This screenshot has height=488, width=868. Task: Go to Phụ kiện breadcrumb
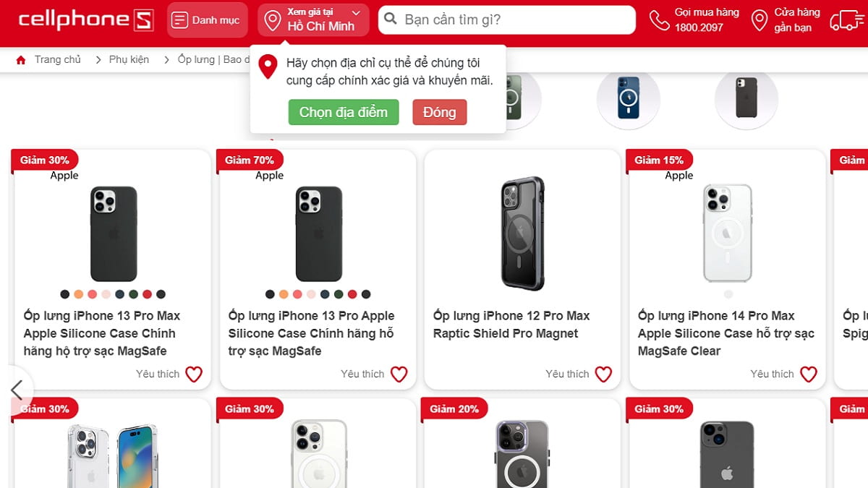coord(129,60)
